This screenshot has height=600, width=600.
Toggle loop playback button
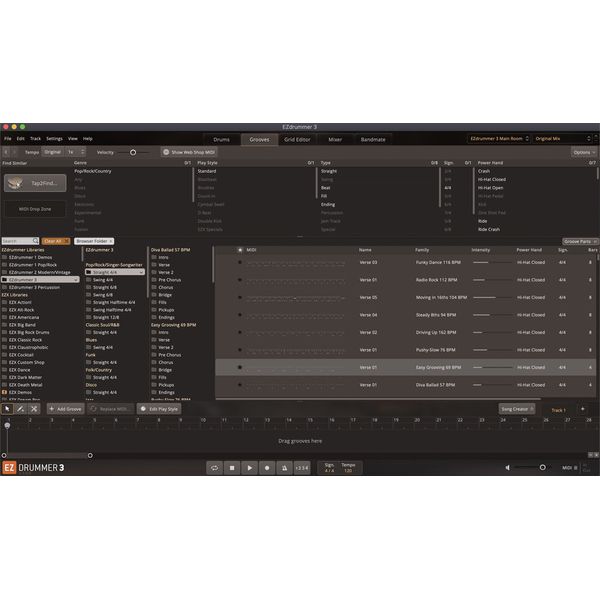click(214, 468)
